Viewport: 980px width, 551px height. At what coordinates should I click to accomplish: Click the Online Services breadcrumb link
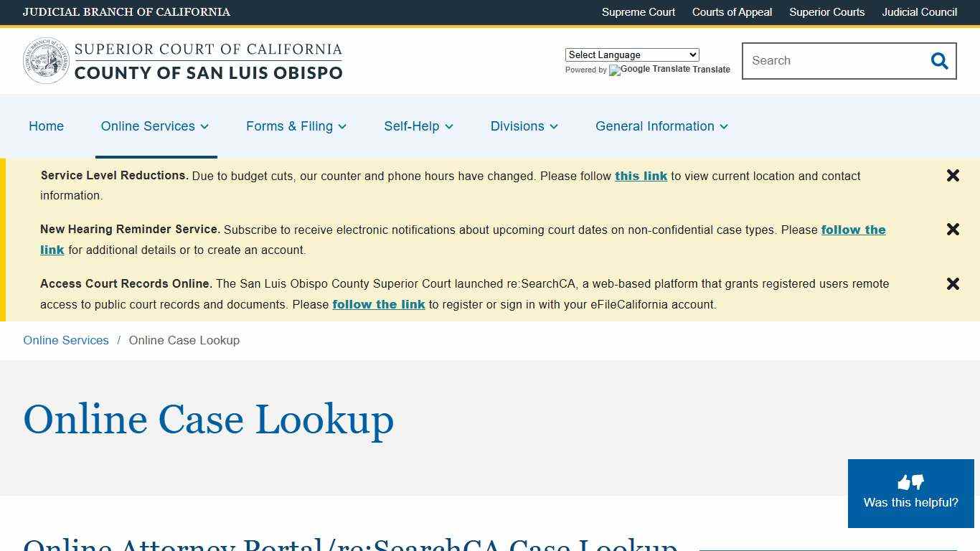point(65,340)
